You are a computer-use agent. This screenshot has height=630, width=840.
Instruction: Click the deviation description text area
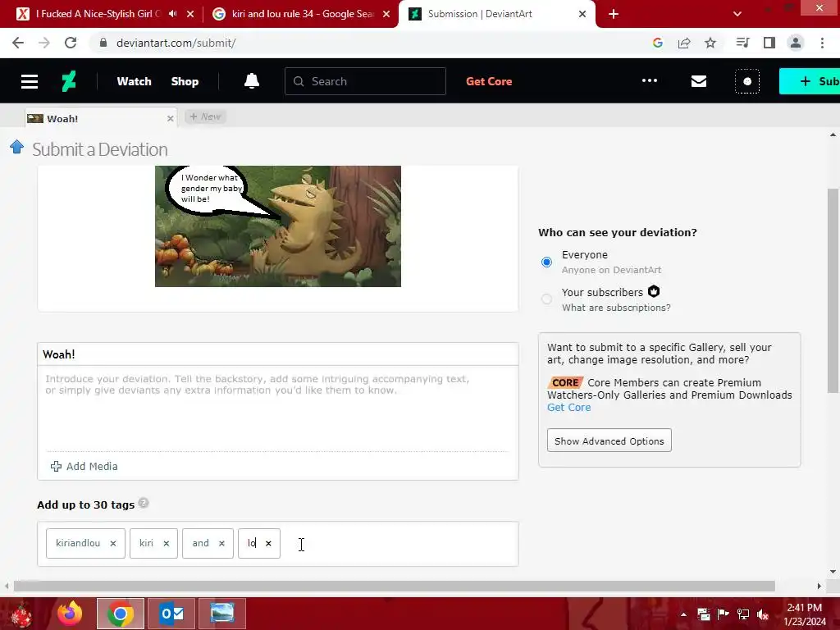277,409
